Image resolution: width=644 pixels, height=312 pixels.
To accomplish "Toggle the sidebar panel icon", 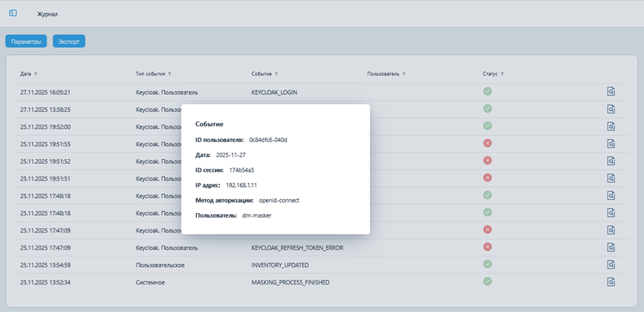I will pos(12,13).
